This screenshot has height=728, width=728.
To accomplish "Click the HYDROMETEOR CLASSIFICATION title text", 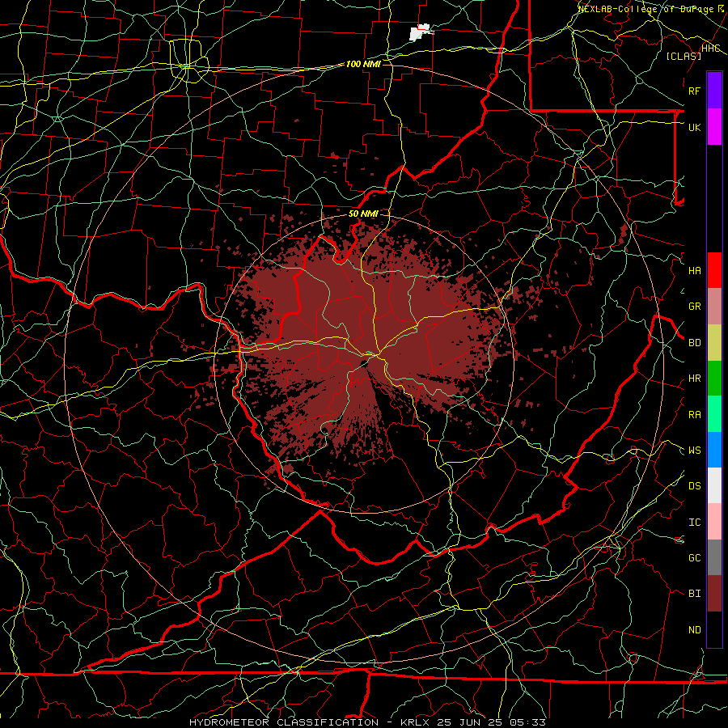I will pos(284,722).
